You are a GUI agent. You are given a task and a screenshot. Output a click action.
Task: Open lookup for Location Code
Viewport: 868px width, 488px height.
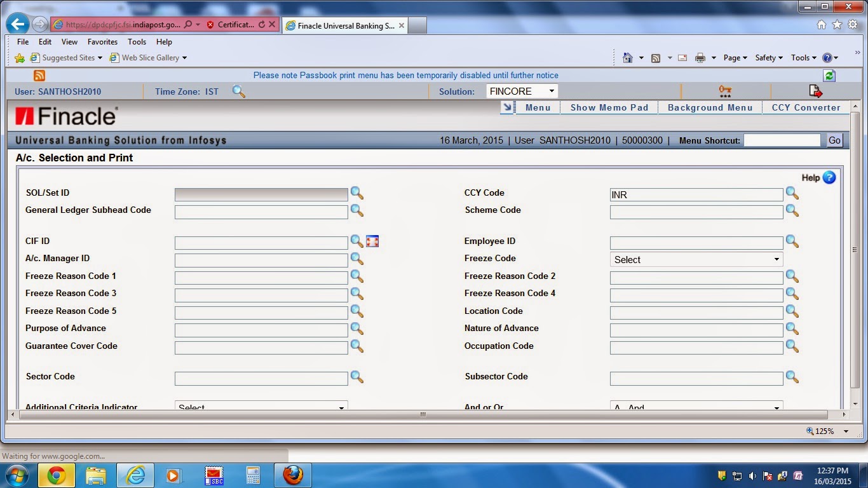click(x=792, y=311)
